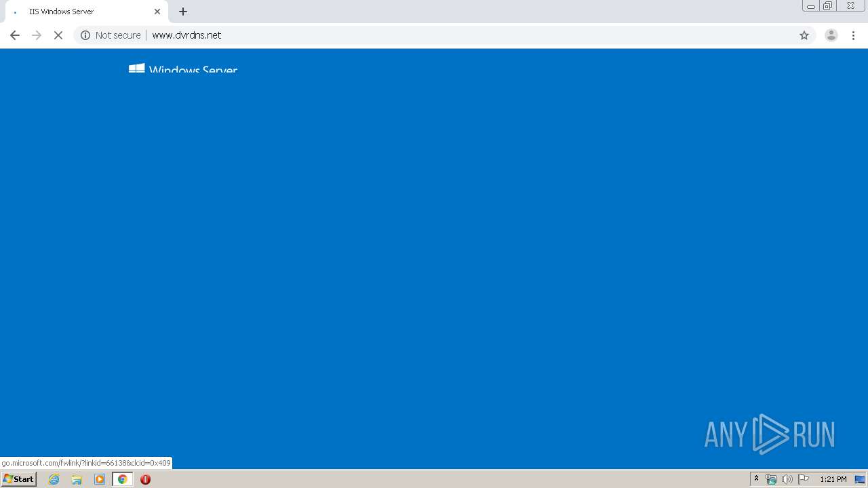Go back to the previous page

(x=14, y=35)
